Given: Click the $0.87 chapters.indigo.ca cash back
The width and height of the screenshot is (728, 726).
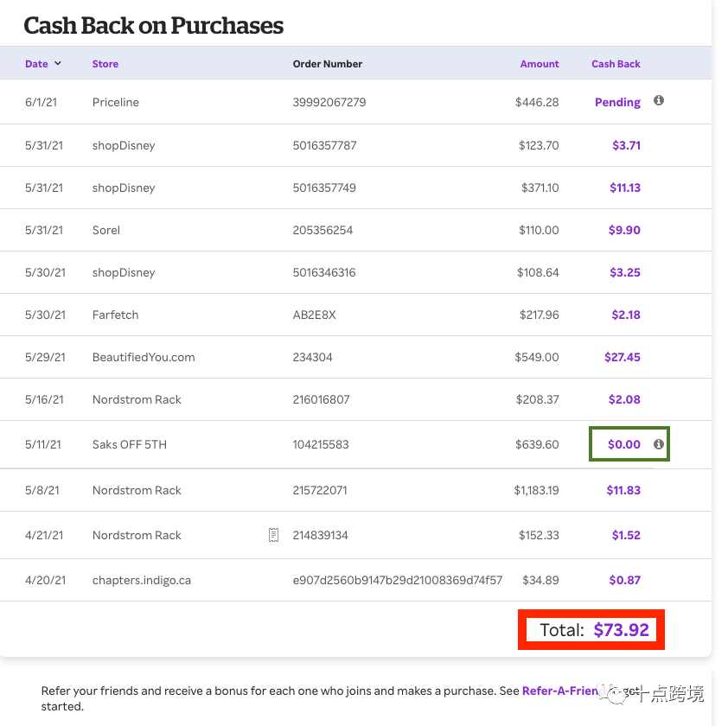Looking at the screenshot, I should (624, 580).
